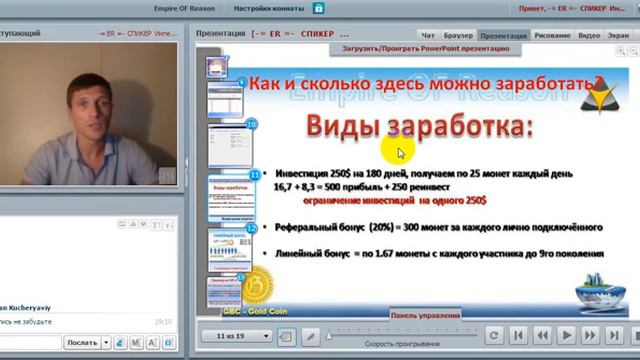Click the greeting text 'Привет, -= ER =- СПИКЕР'
This screenshot has width=640, height=360.
pyautogui.click(x=572, y=8)
